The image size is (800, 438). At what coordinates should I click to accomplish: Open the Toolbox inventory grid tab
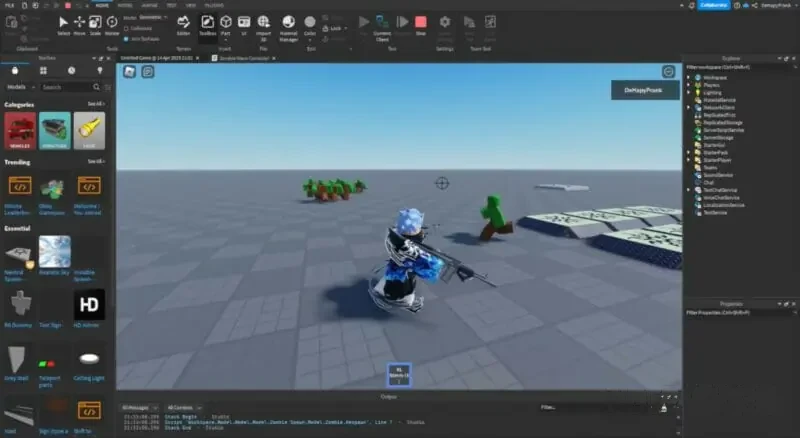43,70
